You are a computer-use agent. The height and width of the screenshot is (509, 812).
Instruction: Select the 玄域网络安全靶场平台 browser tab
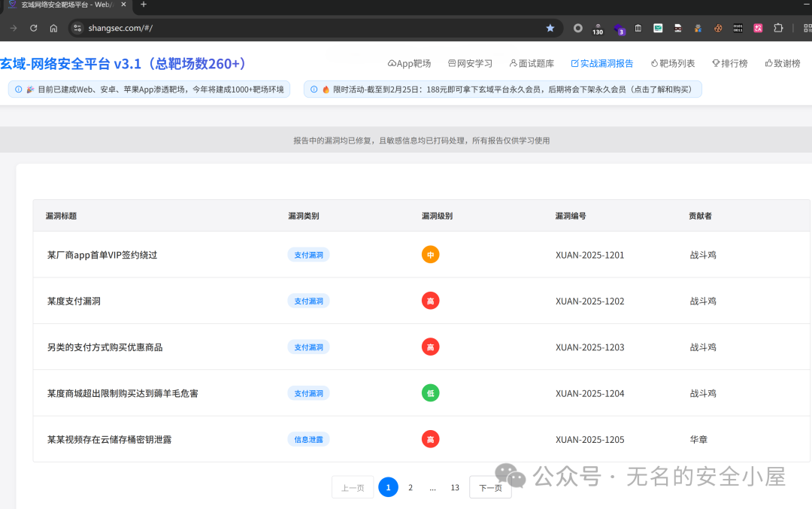68,5
